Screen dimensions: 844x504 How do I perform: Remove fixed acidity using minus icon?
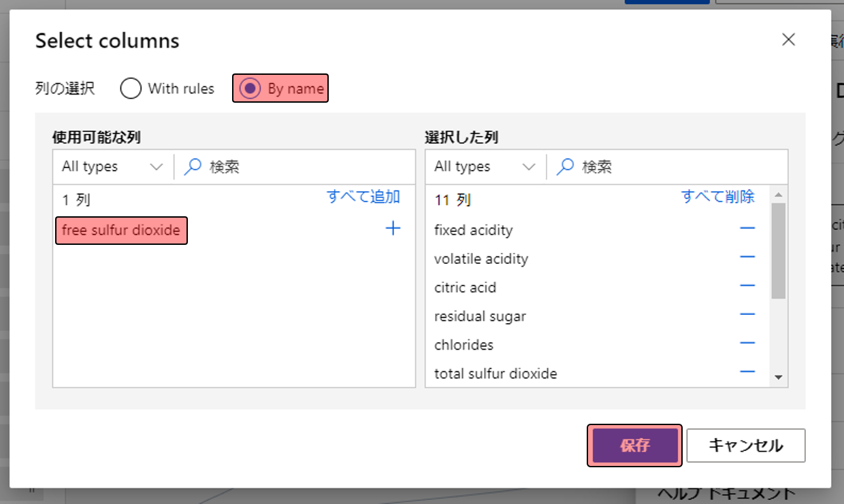tap(747, 228)
